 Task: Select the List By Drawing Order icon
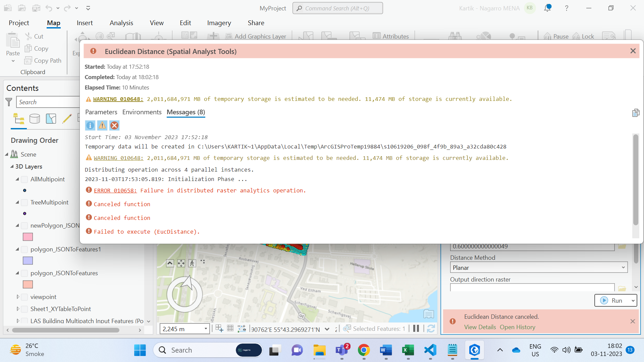[x=18, y=119]
